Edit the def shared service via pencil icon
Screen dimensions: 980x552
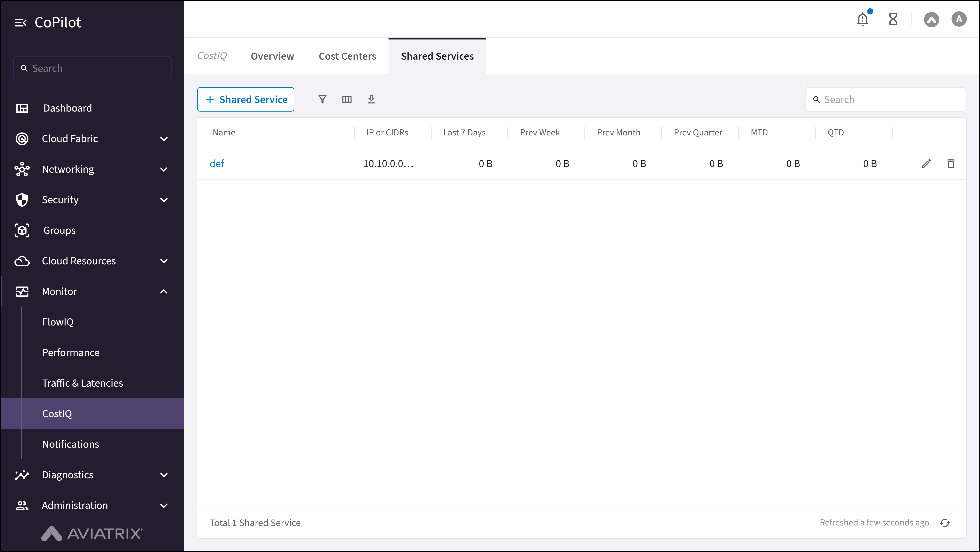coord(926,163)
